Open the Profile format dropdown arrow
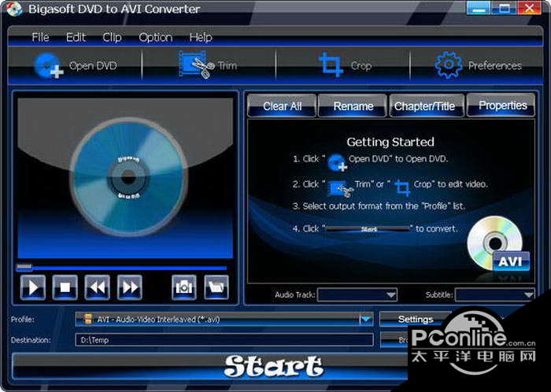Image resolution: width=551 pixels, height=392 pixels. click(366, 320)
